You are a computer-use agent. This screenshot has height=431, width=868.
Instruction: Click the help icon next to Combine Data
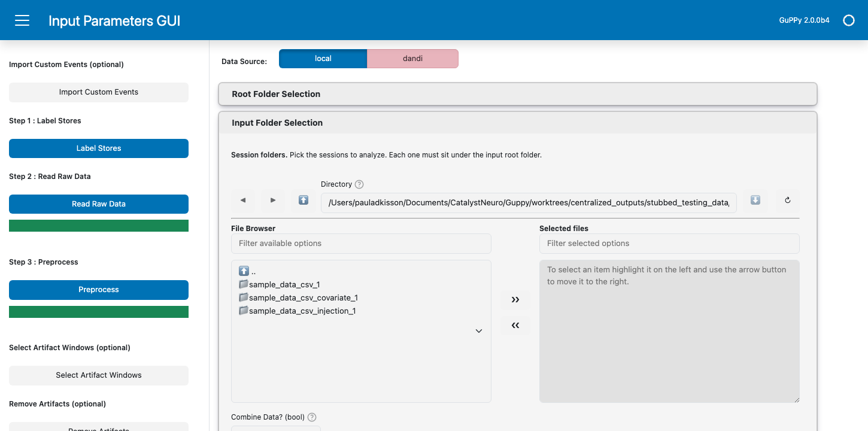312,417
